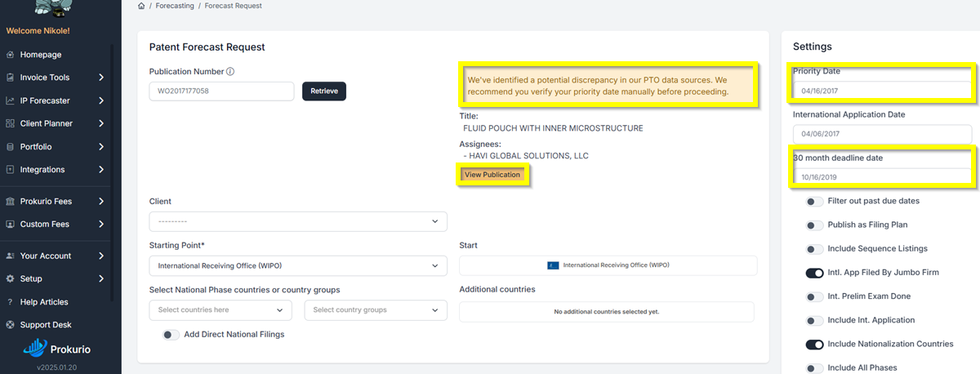Turn off Intl. App Filed By Jumbo Firm
This screenshot has height=374, width=980.
tap(814, 273)
